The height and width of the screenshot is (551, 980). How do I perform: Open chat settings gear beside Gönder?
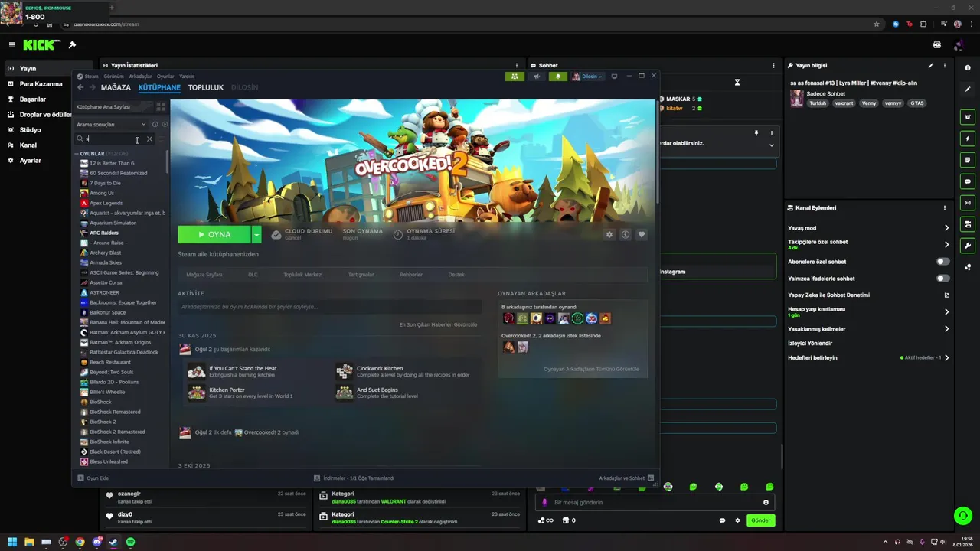[738, 520]
